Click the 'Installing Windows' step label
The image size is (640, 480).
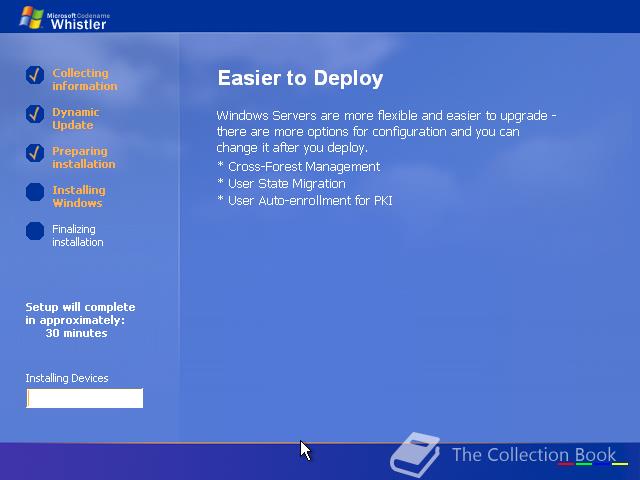click(x=79, y=196)
